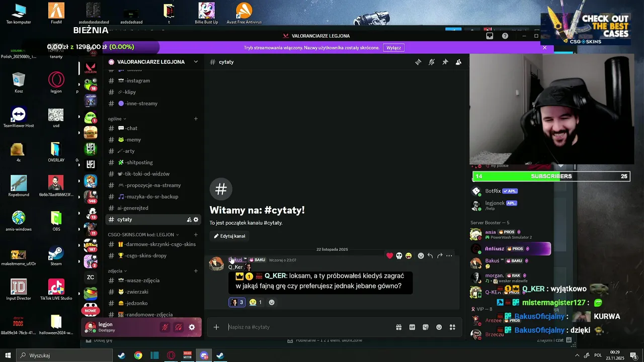The width and height of the screenshot is (644, 362).
Task: Open notification settings bell icon
Action: [432, 62]
